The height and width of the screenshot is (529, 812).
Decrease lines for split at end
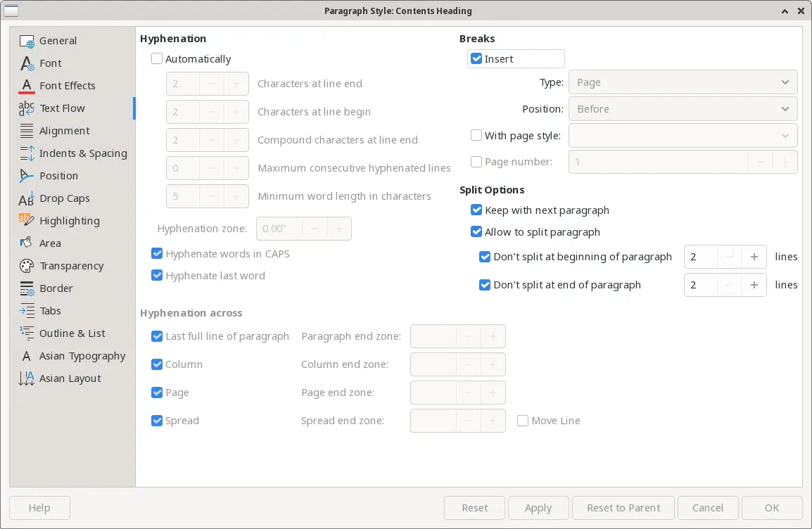730,285
